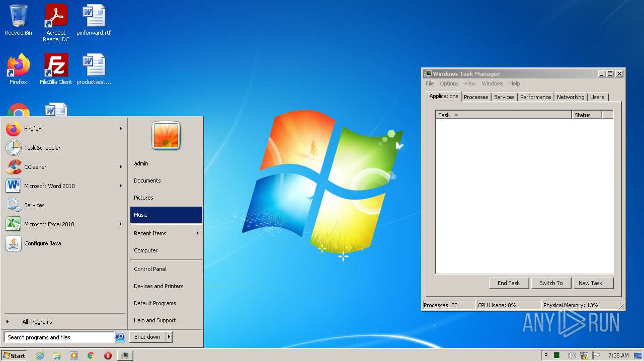This screenshot has height=362, width=644.
Task: Launch Microsoft Word 2010 from Start menu
Action: coord(64,186)
